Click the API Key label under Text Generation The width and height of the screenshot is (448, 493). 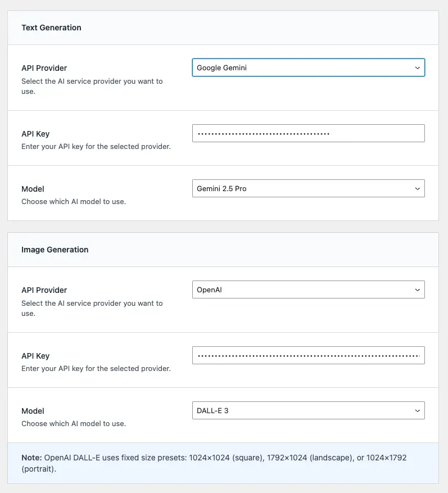pos(35,134)
